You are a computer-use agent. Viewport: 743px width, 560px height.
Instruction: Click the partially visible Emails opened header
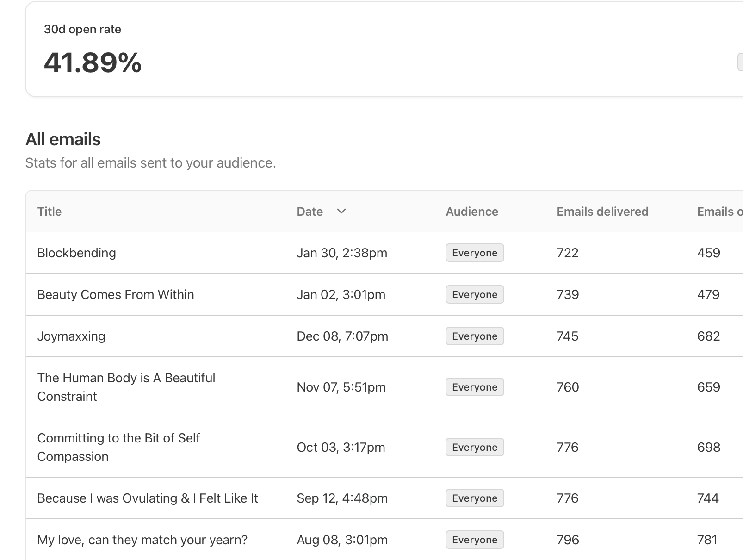pos(719,212)
